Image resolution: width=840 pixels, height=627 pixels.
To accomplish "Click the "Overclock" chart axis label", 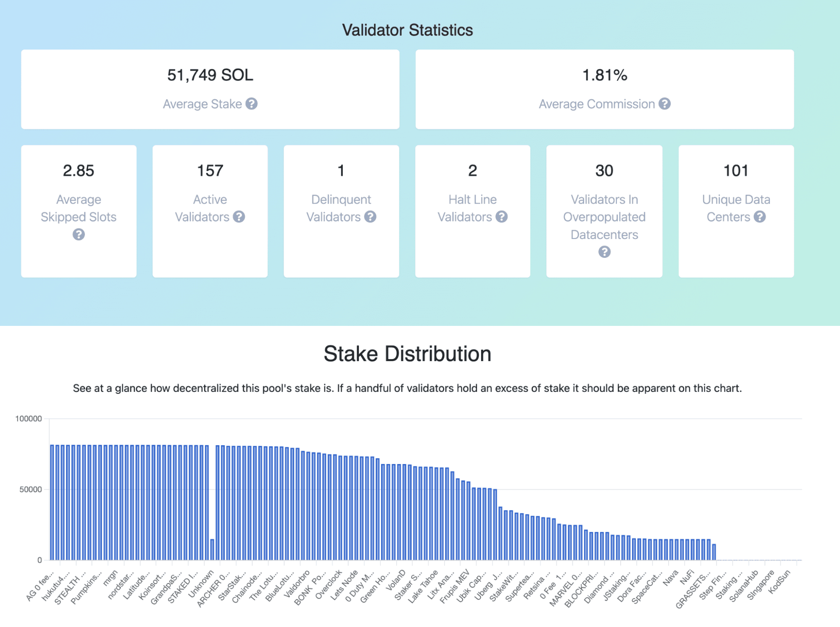I will pyautogui.click(x=329, y=585).
